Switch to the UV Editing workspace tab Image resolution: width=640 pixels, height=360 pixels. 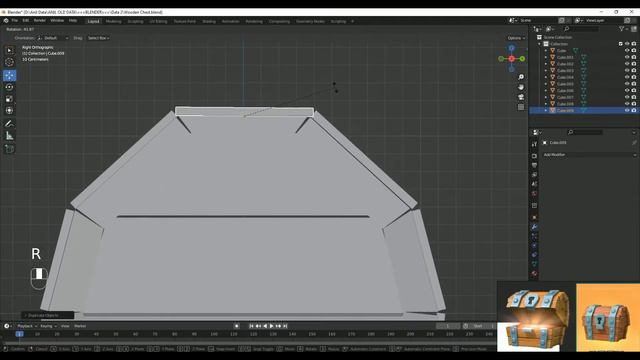[x=158, y=21]
